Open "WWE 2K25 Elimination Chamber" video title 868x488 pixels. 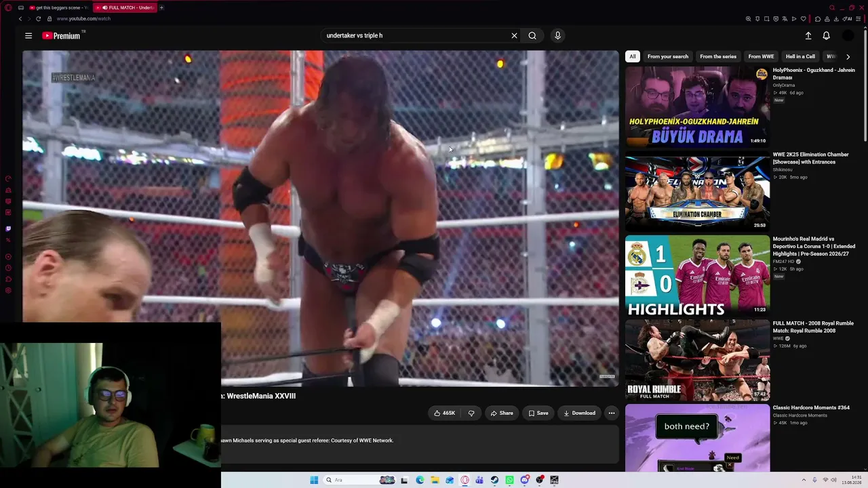point(811,158)
